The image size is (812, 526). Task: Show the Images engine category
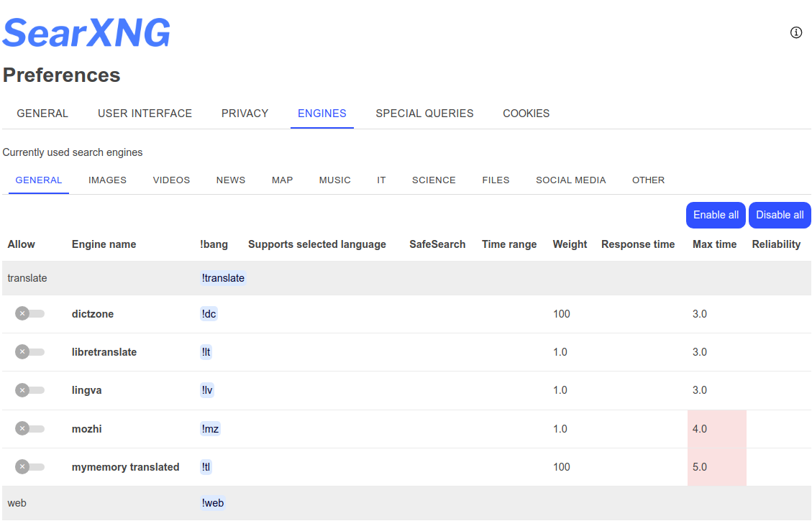click(107, 180)
